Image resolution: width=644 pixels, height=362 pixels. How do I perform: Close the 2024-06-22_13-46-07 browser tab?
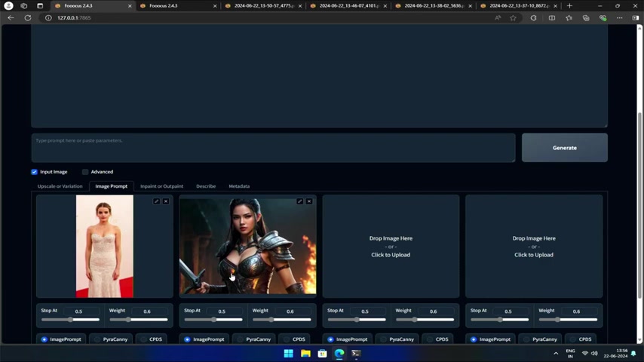click(x=385, y=6)
